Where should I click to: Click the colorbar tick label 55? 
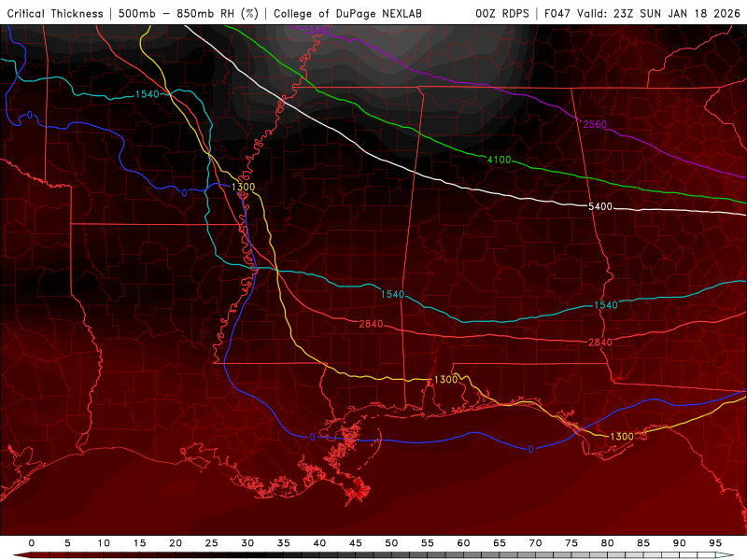click(428, 543)
